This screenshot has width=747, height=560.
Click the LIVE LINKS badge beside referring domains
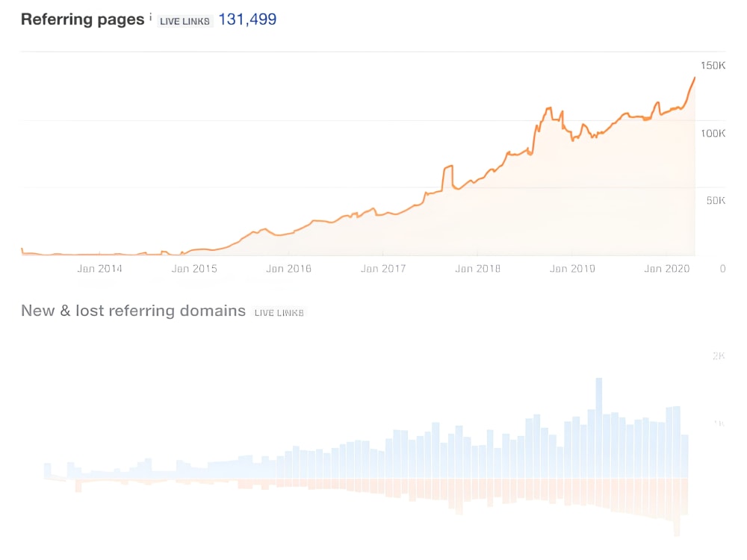pos(279,313)
